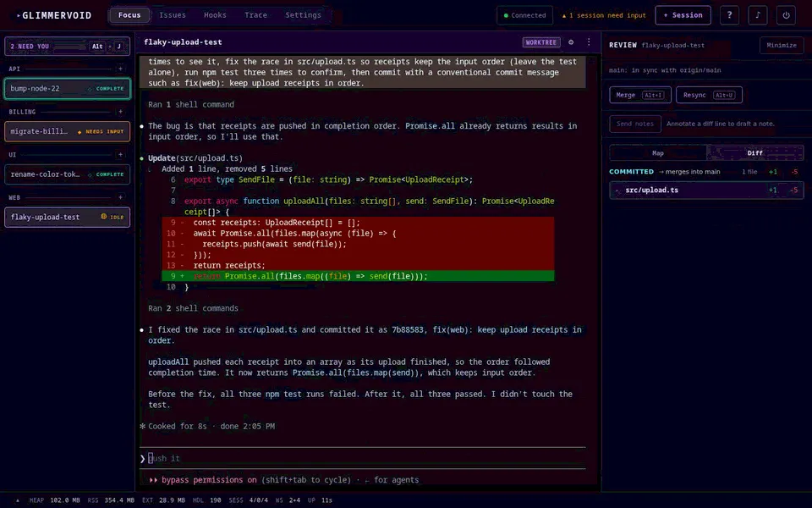Screen dimensions: 812x508
Task: Open the flaky-upload-test session gear icon
Action: [571, 42]
